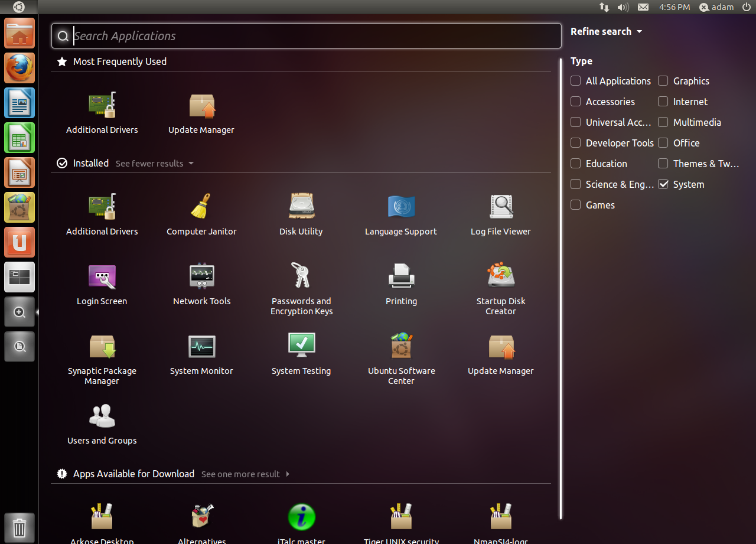
Task: Open Additional Drivers under Most Frequently Used
Action: [x=102, y=113]
